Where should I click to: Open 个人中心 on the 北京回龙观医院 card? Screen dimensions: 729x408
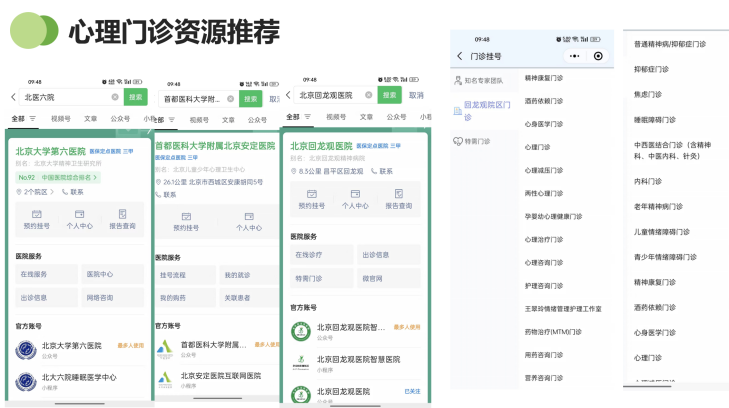pyautogui.click(x=355, y=198)
